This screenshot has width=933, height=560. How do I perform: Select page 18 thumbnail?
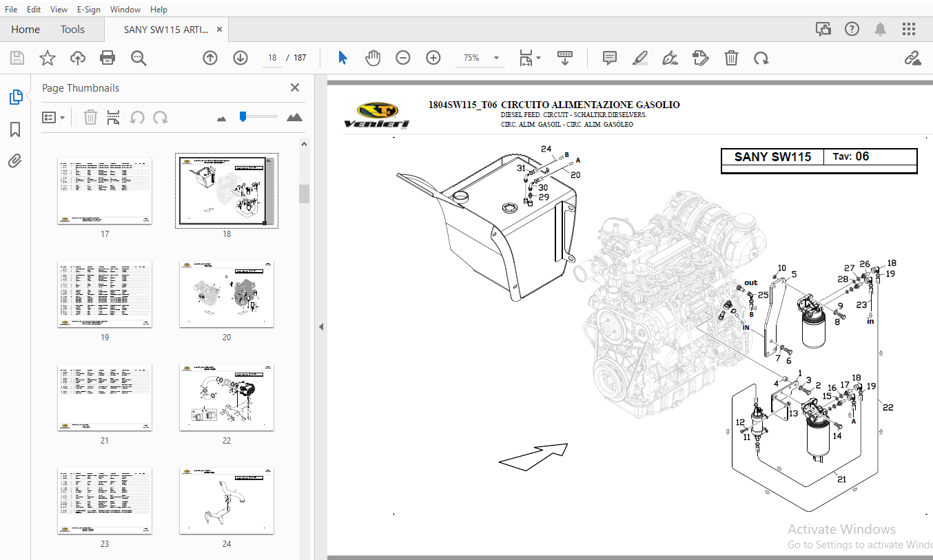(227, 191)
